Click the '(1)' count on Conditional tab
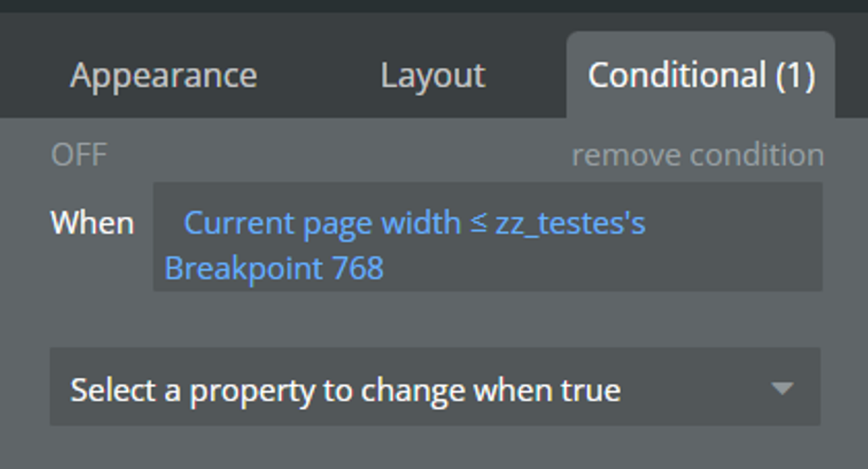 pos(795,76)
